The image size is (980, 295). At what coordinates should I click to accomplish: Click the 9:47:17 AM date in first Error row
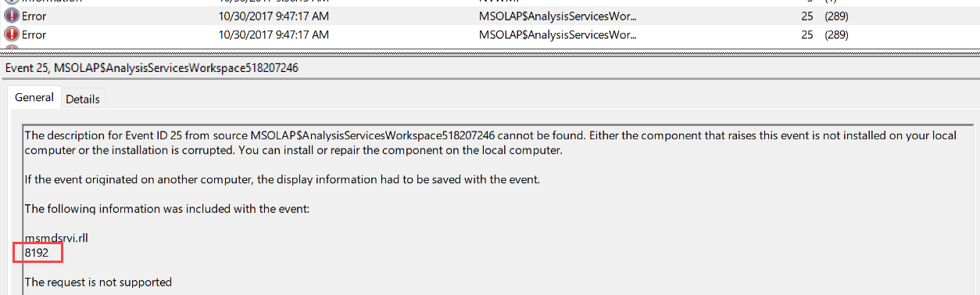[274, 16]
